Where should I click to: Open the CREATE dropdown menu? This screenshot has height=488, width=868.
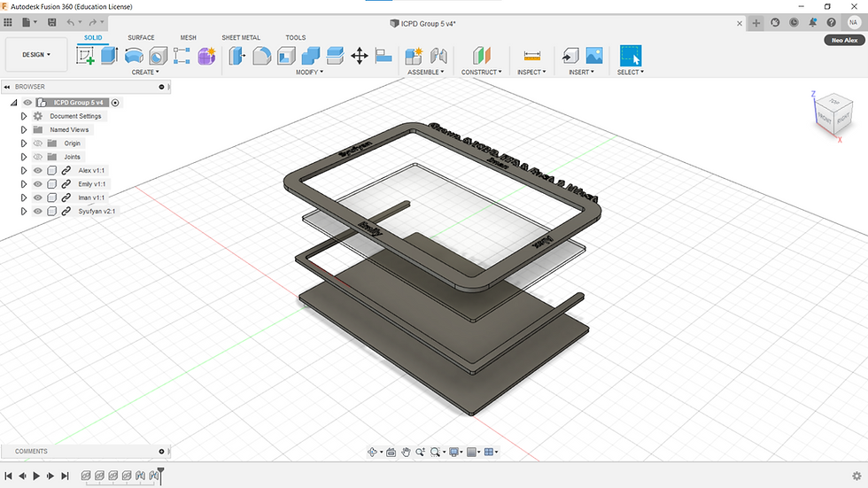(145, 72)
